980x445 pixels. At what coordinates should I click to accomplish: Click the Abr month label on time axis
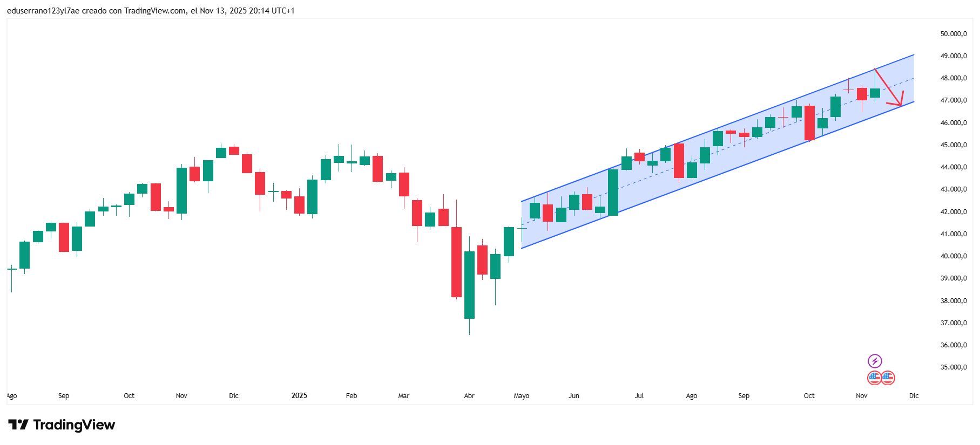coord(469,396)
